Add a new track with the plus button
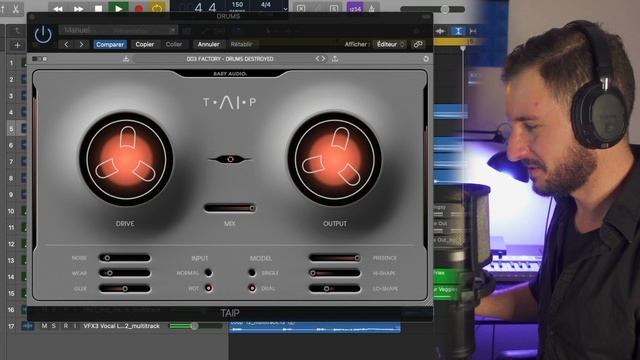The width and height of the screenshot is (640, 360). [x=17, y=45]
